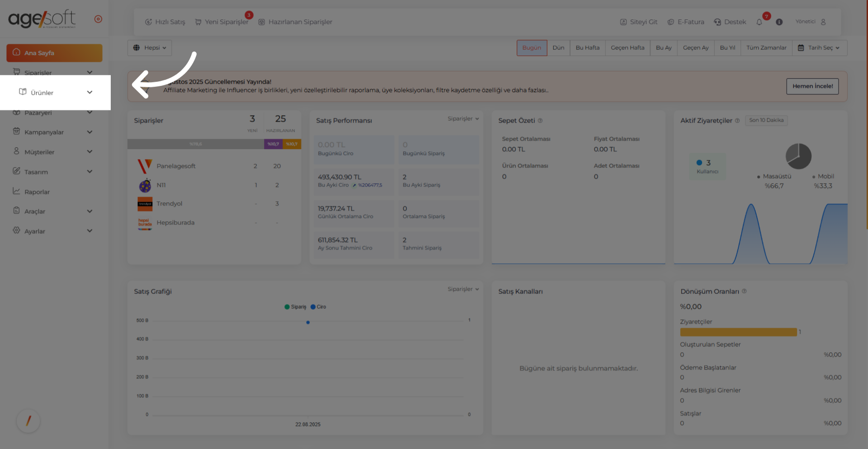Open Yönetici user menu
Viewport: 868px width, 449px height.
[x=811, y=22]
